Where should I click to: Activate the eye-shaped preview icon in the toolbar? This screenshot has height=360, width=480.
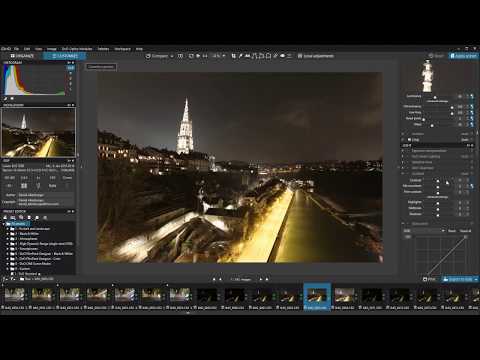282,56
